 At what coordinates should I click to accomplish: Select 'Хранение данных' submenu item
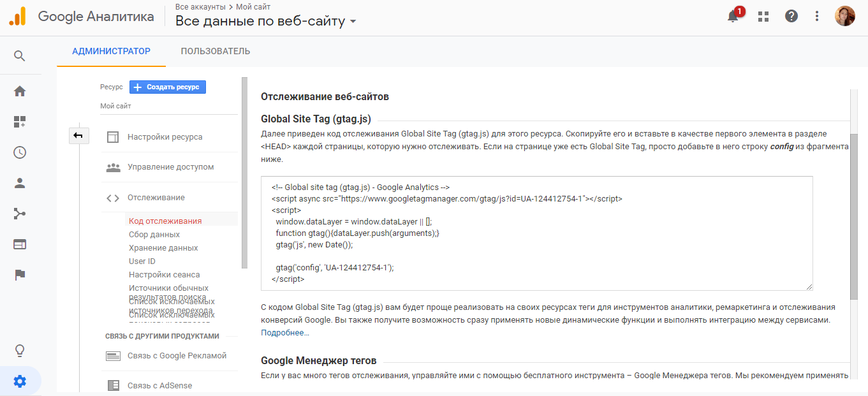pos(163,248)
